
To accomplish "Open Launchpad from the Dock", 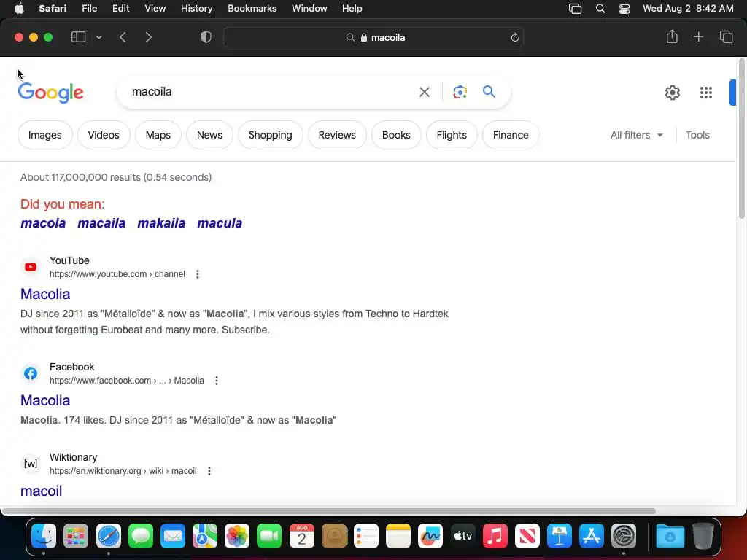I will point(76,536).
